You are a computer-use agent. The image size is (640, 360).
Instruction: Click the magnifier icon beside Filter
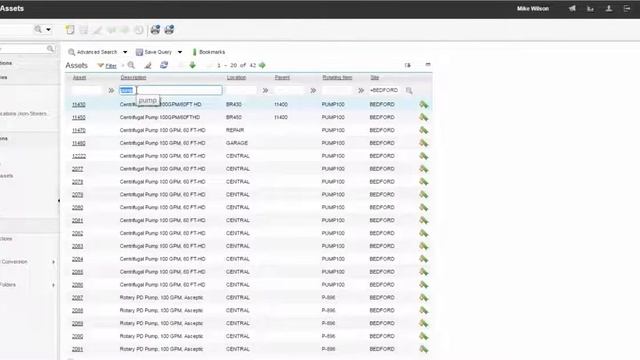coord(131,65)
